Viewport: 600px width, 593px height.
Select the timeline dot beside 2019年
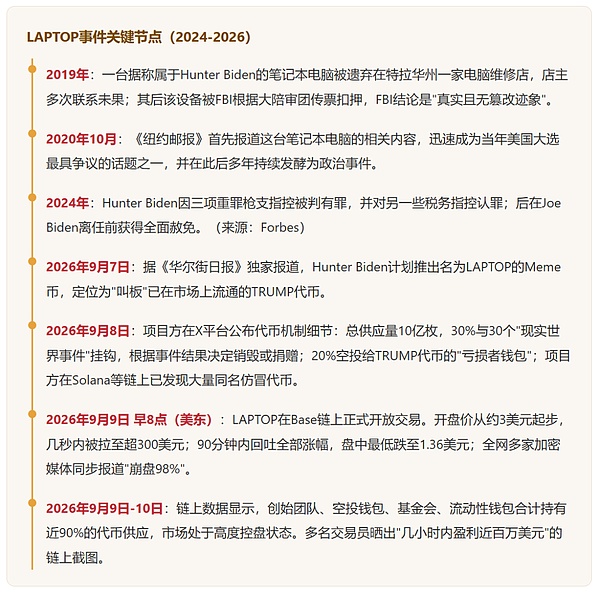pos(32,69)
